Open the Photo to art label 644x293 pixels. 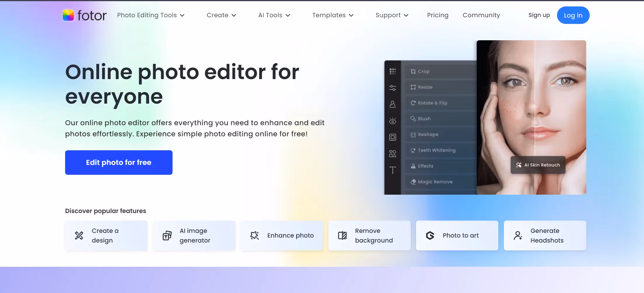tap(461, 236)
